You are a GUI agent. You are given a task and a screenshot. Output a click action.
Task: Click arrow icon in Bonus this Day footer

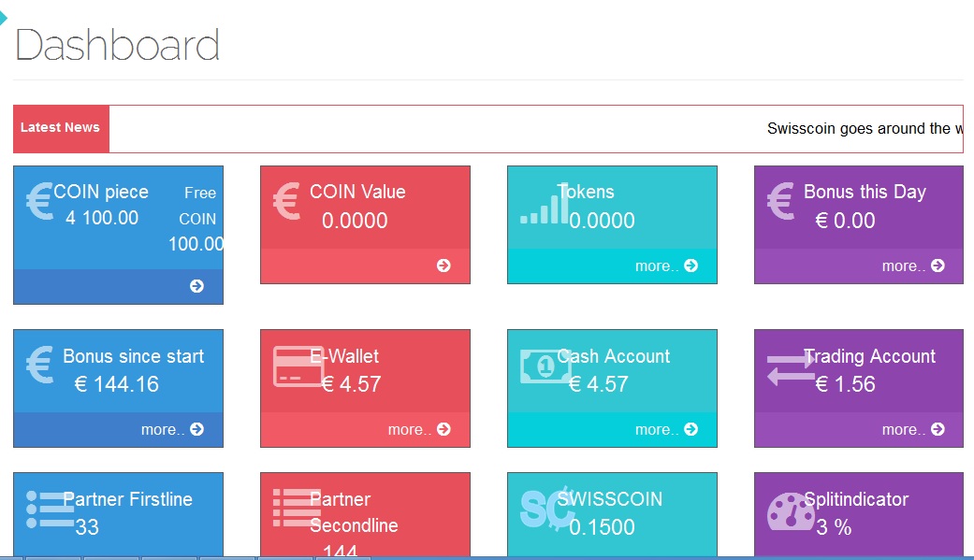[938, 266]
